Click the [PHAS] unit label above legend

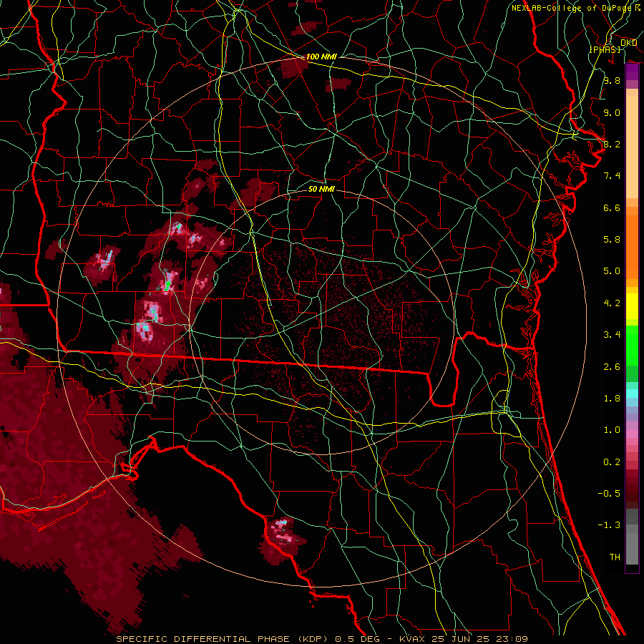(x=605, y=49)
